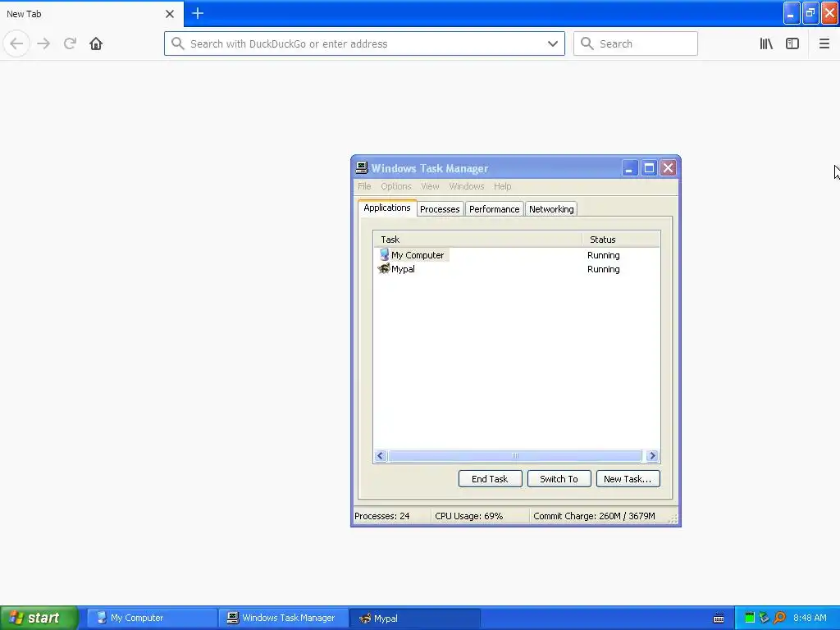Close the Windows Task Manager window
840x630 pixels.
[x=668, y=168]
